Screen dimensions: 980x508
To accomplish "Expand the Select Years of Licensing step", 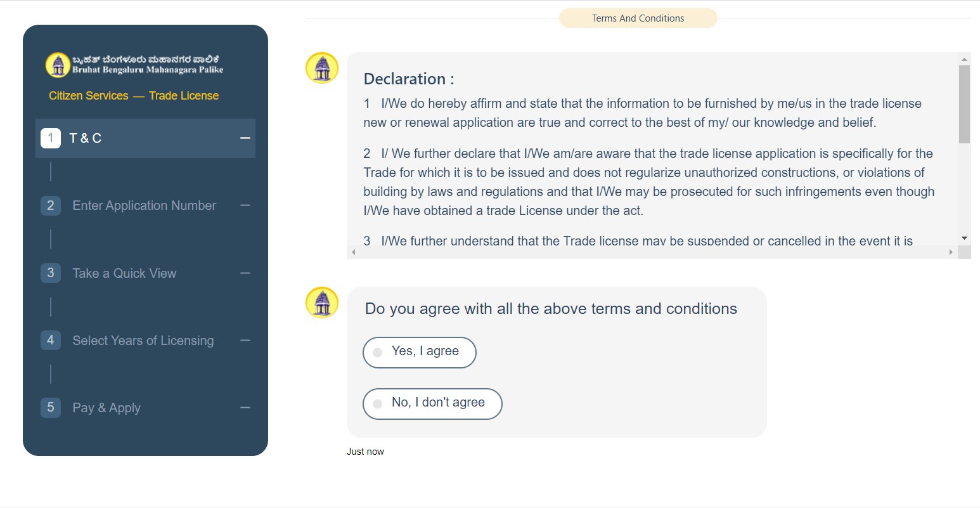I will click(x=245, y=341).
